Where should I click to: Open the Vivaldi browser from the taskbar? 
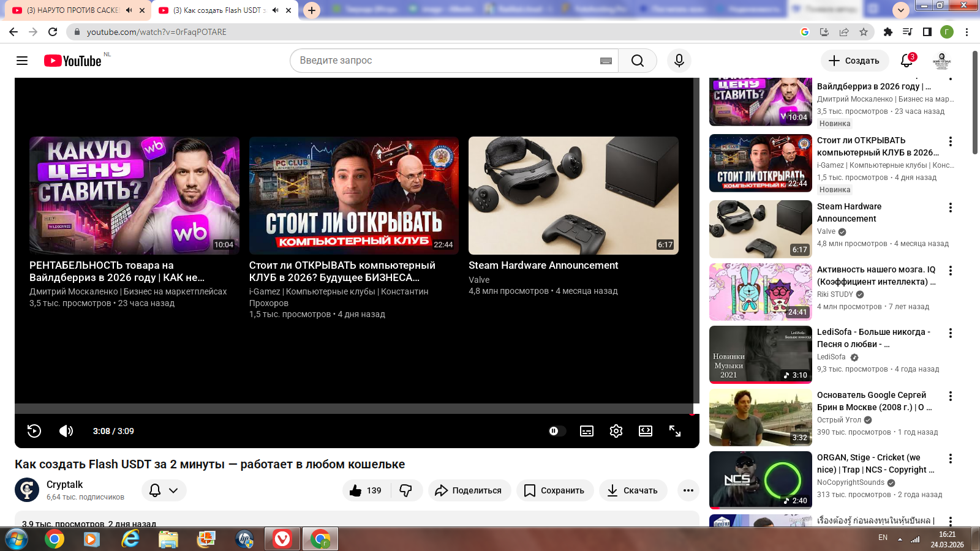tap(282, 539)
